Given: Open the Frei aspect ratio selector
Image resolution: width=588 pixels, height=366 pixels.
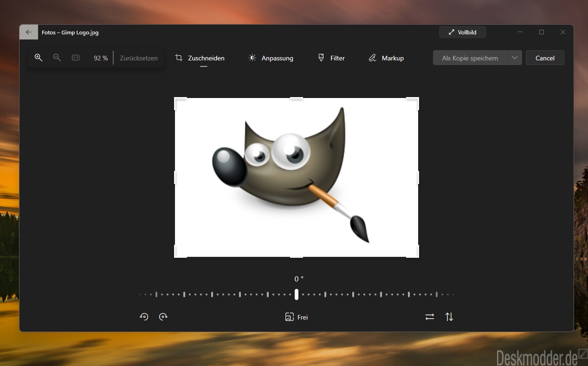Looking at the screenshot, I should click(x=297, y=317).
